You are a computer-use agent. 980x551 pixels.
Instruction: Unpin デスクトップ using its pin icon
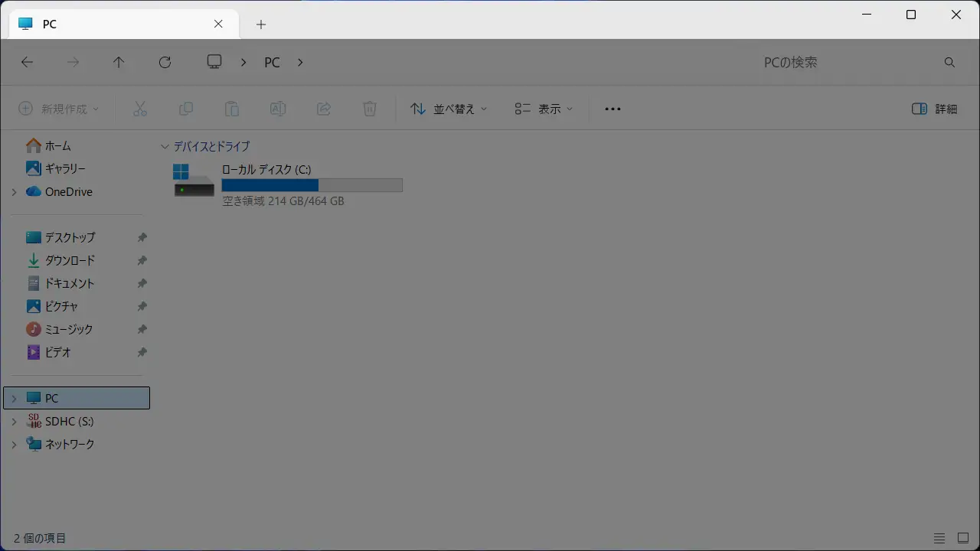click(x=142, y=238)
